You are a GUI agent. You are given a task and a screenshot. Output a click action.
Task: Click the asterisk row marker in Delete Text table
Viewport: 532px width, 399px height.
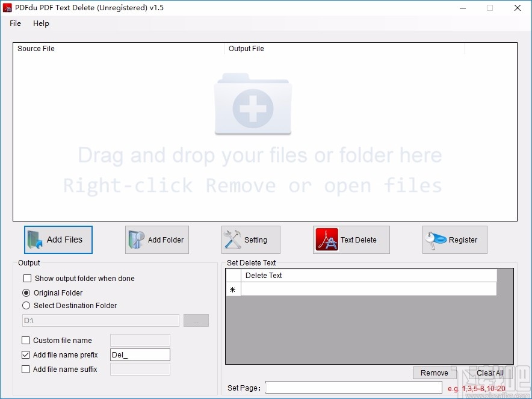232,289
